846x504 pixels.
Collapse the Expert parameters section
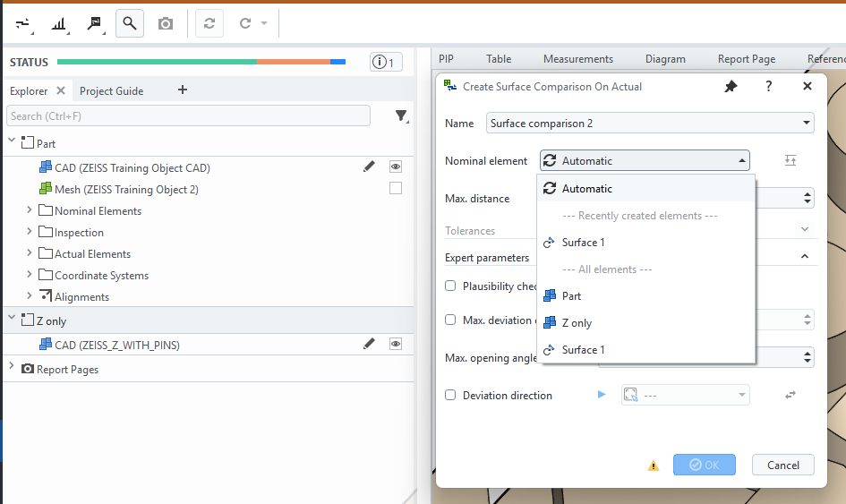(803, 257)
